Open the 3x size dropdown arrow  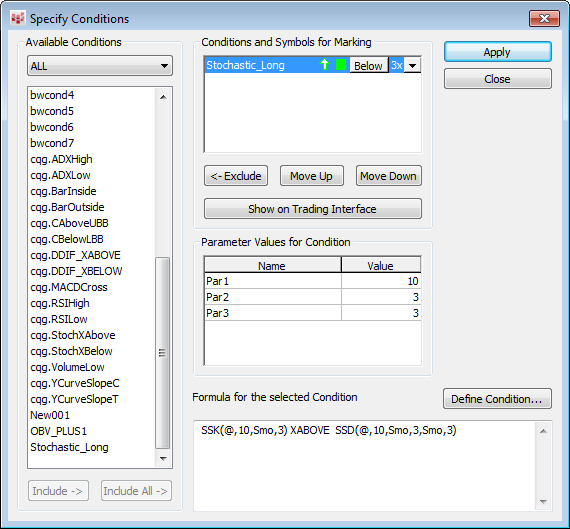(412, 66)
